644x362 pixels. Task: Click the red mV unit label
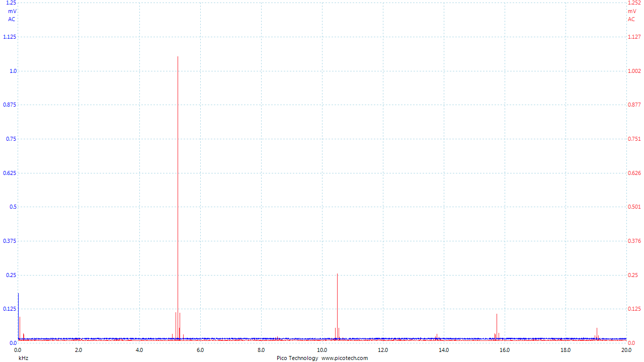(x=631, y=11)
